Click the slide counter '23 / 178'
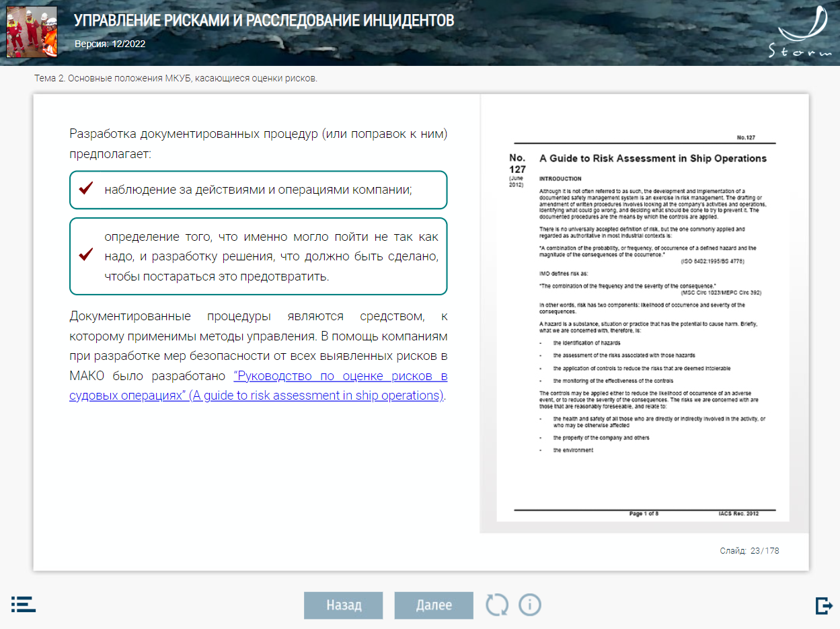 click(x=765, y=551)
